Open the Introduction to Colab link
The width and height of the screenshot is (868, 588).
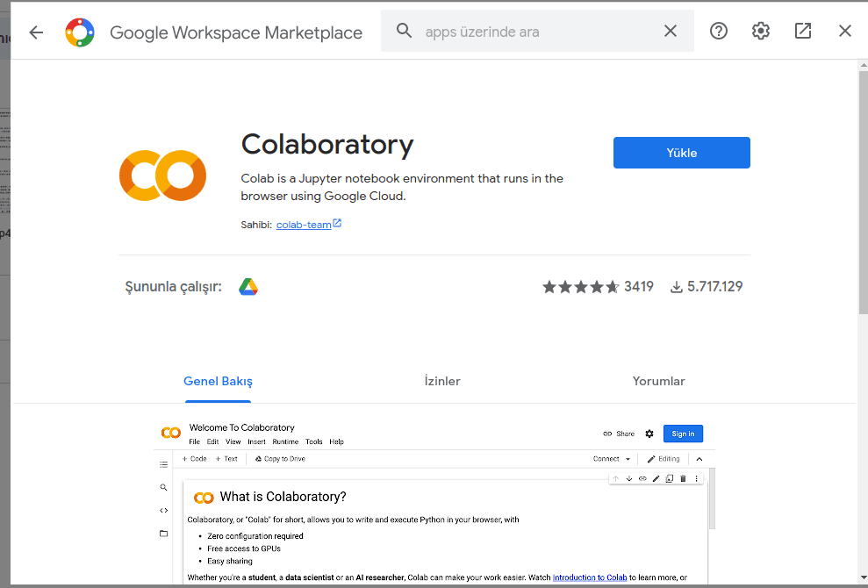coord(590,577)
